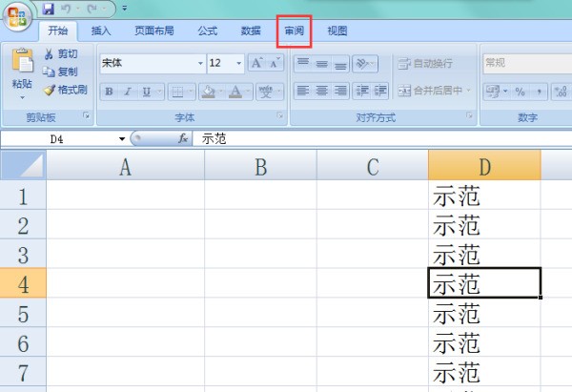Click the Office button logo
The width and height of the screenshot is (572, 392).
tap(17, 17)
